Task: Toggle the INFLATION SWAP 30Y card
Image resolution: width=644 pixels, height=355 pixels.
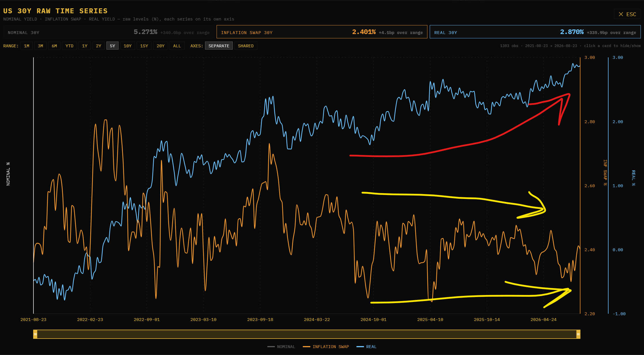Action: click(322, 32)
